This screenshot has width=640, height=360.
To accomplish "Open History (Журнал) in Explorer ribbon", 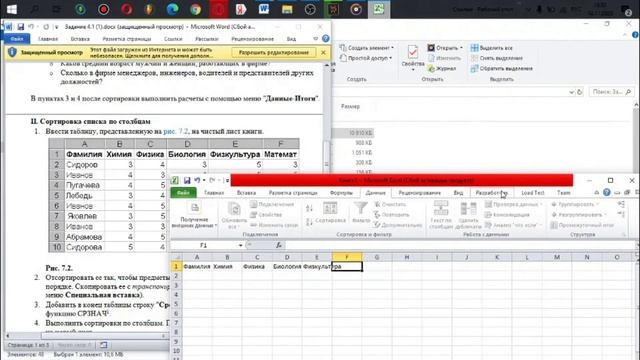I will tap(442, 69).
